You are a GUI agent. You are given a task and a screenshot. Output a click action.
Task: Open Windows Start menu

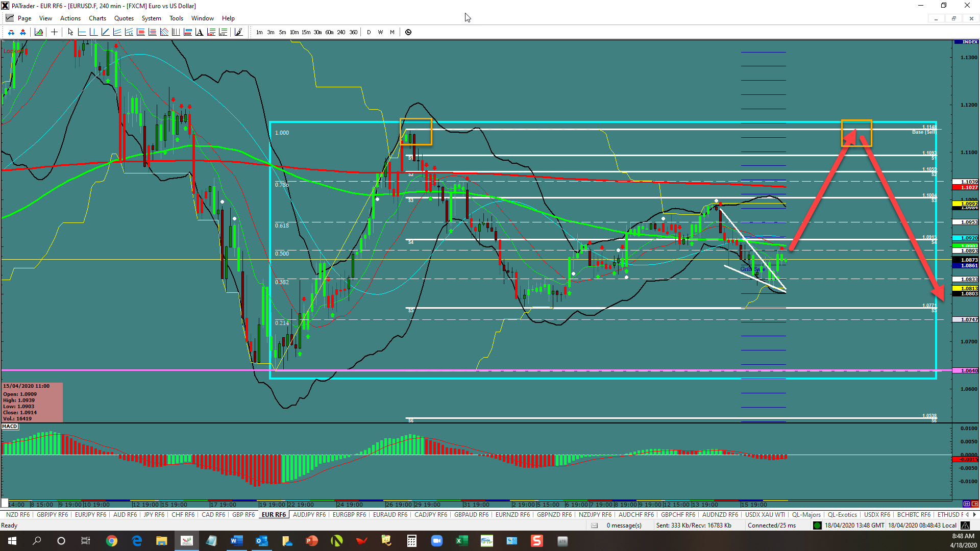point(12,541)
